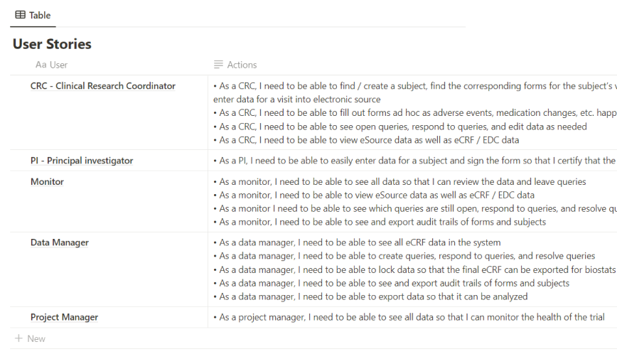617x364 pixels.
Task: Open the Actions column header menu
Action: [242, 65]
